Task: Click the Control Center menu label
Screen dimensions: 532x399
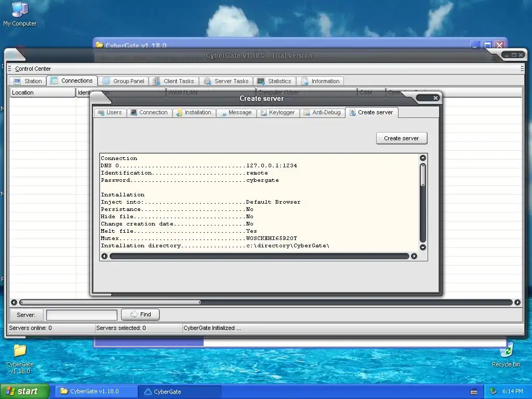Action: pos(33,69)
